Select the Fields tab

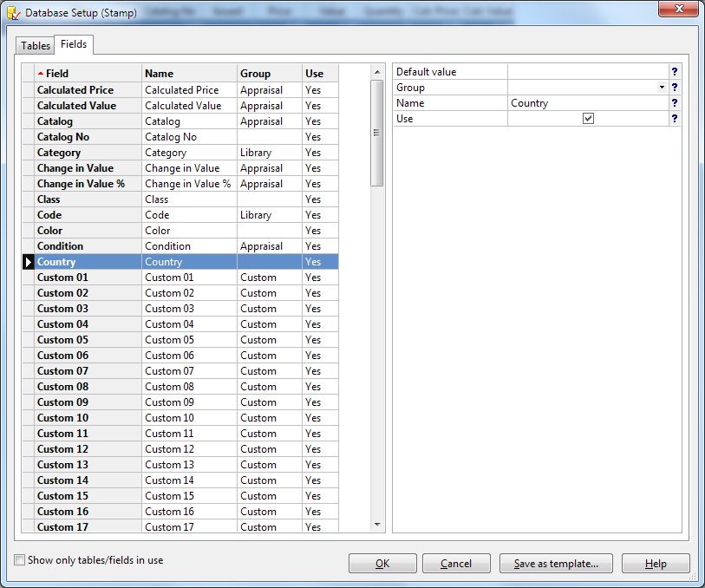pos(74,44)
